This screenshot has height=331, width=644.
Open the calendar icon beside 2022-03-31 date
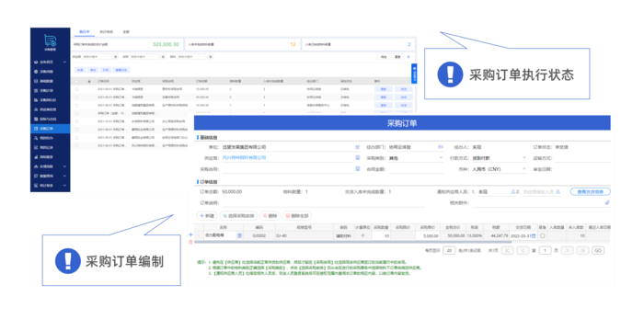534,235
